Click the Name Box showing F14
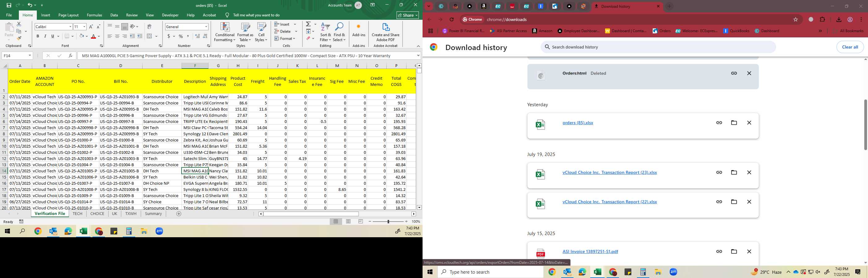Image resolution: width=868 pixels, height=278 pixels. click(17, 56)
